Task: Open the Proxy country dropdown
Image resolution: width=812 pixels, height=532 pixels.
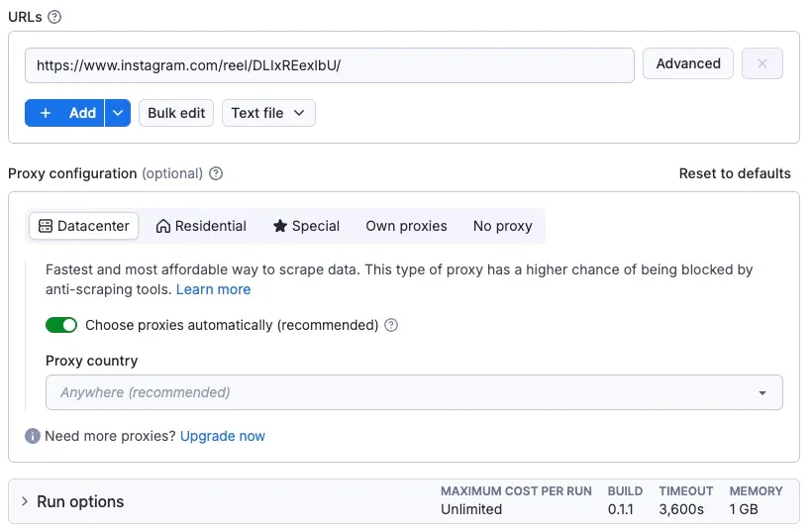Action: coord(414,392)
